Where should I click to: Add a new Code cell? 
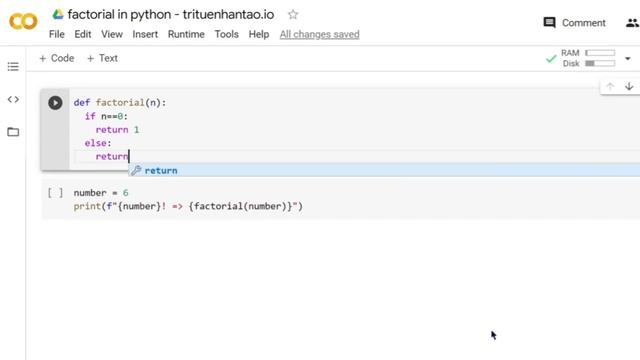[x=57, y=58]
